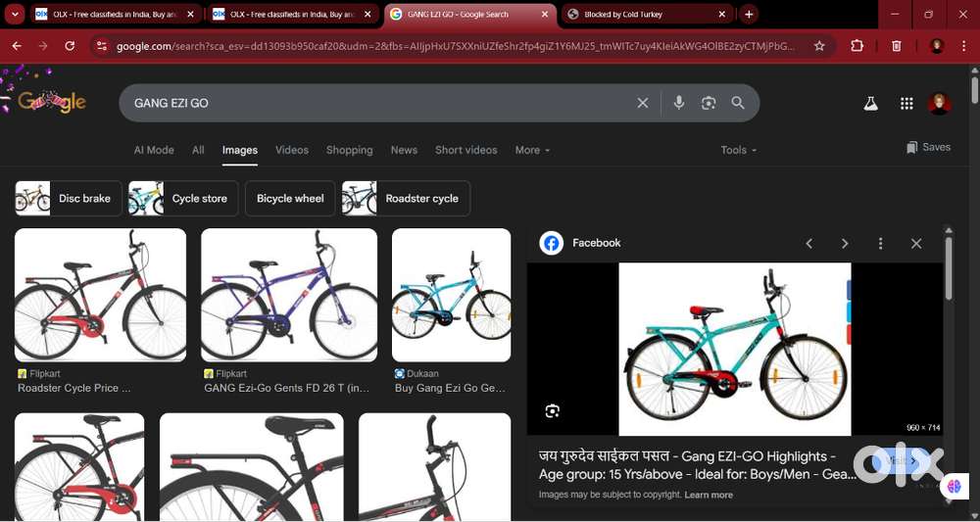Screen dimensions: 980x522
Task: Close the Facebook image preview panel
Action: (916, 243)
